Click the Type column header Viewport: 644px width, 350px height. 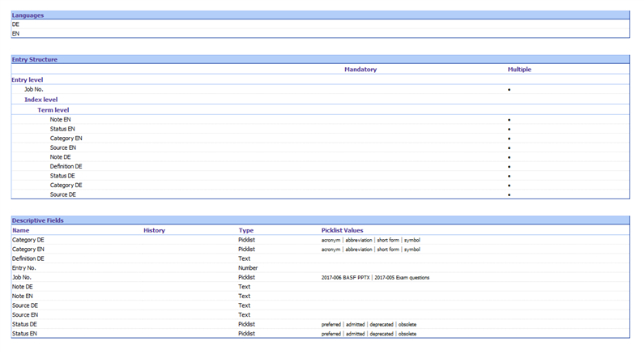click(245, 230)
